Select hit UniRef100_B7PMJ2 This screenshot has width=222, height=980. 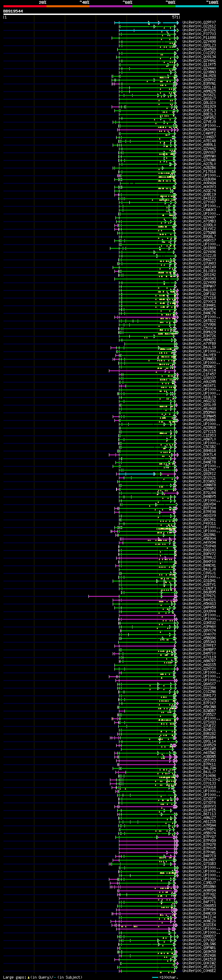(199, 558)
